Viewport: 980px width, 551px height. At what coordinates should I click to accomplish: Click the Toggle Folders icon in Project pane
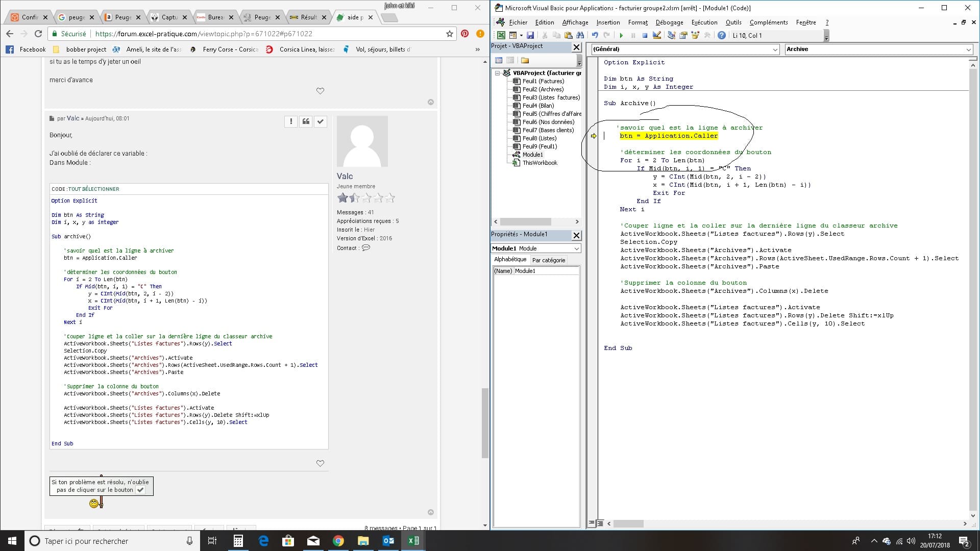pos(525,60)
